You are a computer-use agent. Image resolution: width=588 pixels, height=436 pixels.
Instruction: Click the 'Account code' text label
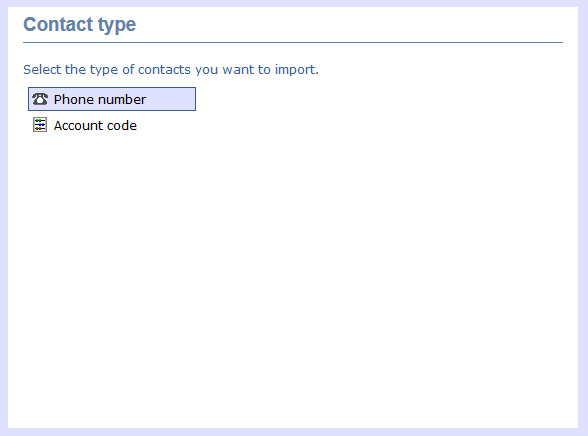[95, 126]
